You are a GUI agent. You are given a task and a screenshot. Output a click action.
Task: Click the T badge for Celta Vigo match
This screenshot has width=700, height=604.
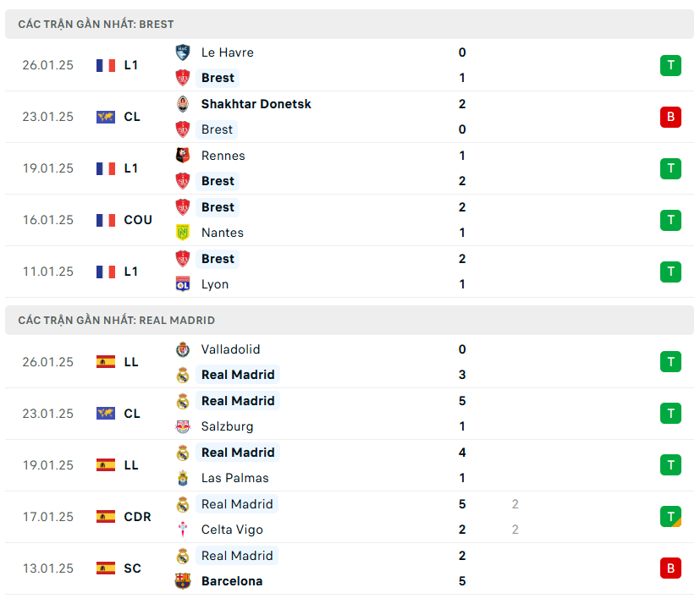click(670, 516)
